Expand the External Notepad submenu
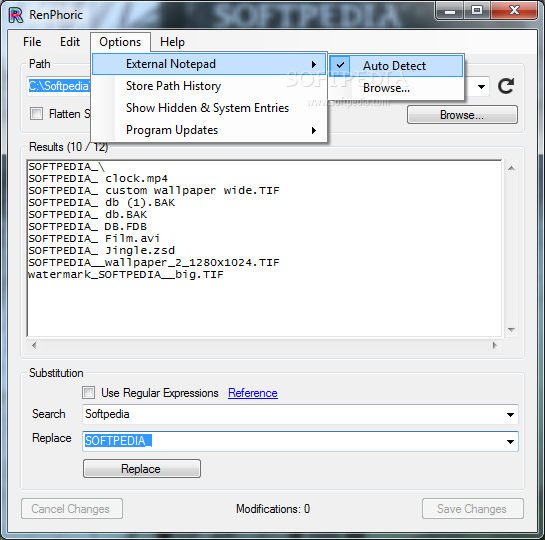Viewport: 545px width, 540px height. (x=209, y=64)
